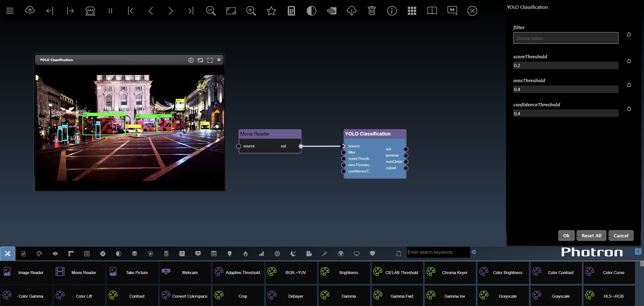The image size is (644, 306).
Task: Open the cloud download icon
Action: (351, 11)
